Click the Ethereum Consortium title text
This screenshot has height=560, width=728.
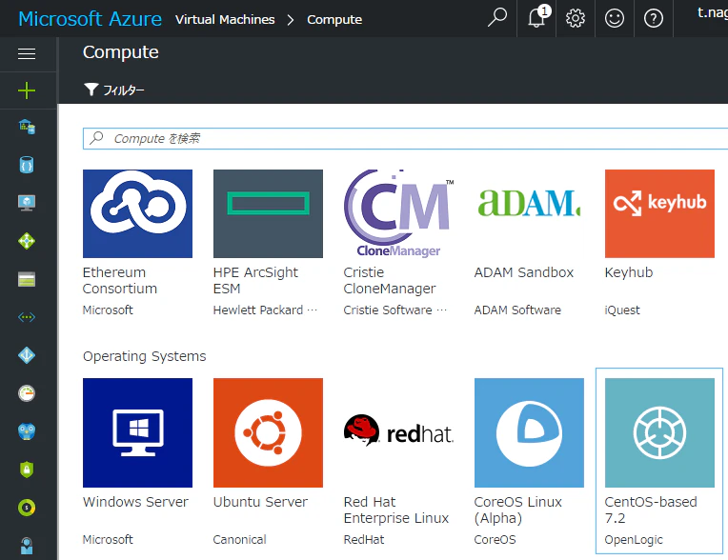click(x=119, y=280)
